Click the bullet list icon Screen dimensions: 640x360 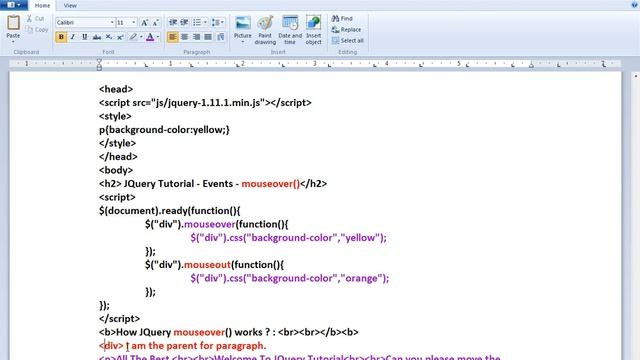[x=197, y=22]
